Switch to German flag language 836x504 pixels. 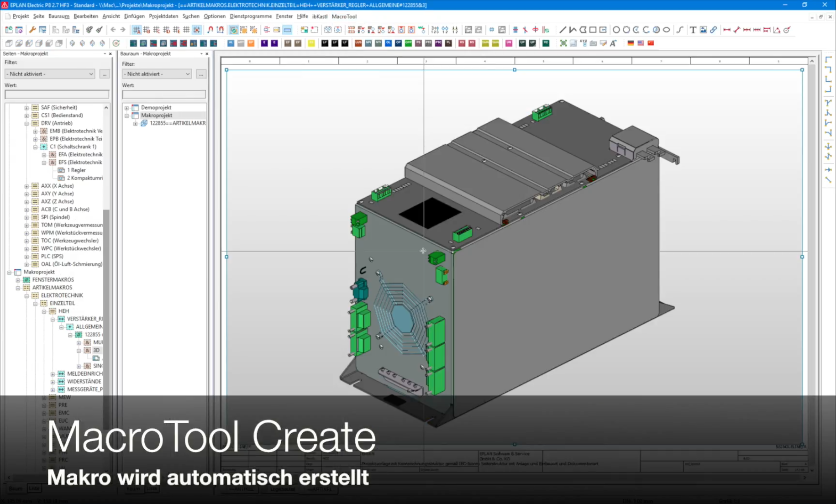(x=631, y=43)
